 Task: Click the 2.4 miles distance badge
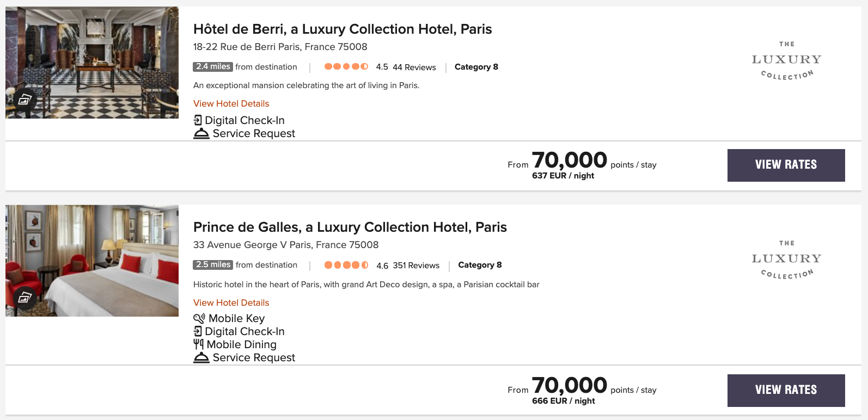212,66
